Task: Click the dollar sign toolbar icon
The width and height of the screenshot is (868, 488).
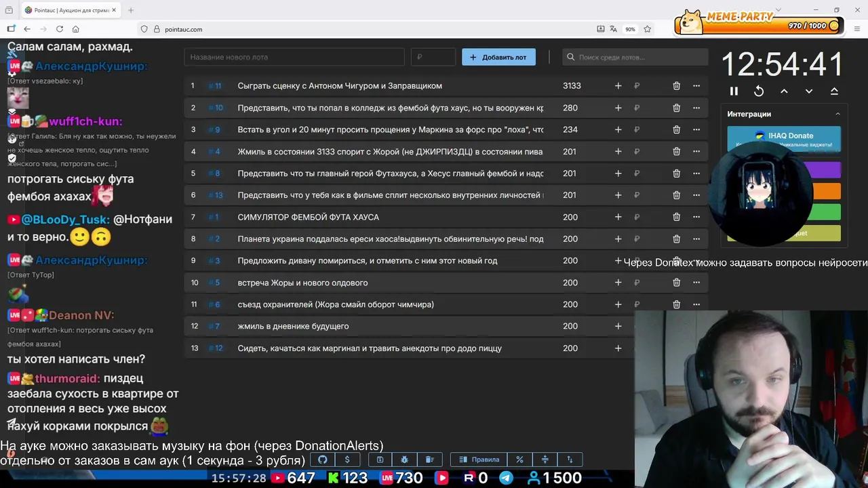Action: point(347,460)
